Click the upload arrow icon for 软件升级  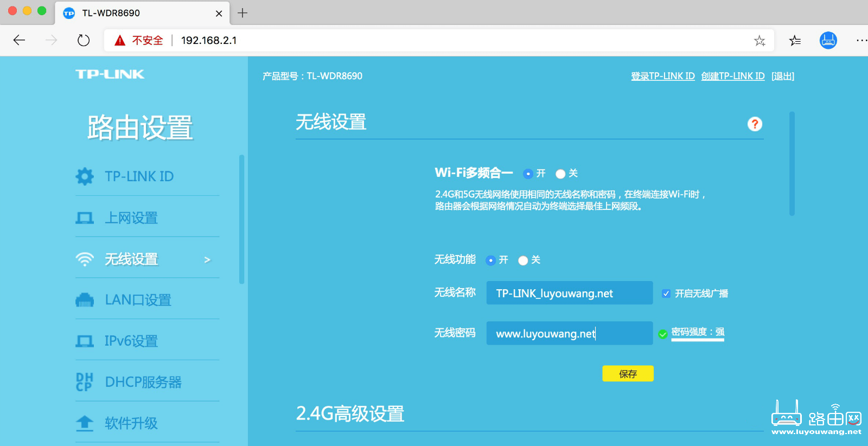85,423
